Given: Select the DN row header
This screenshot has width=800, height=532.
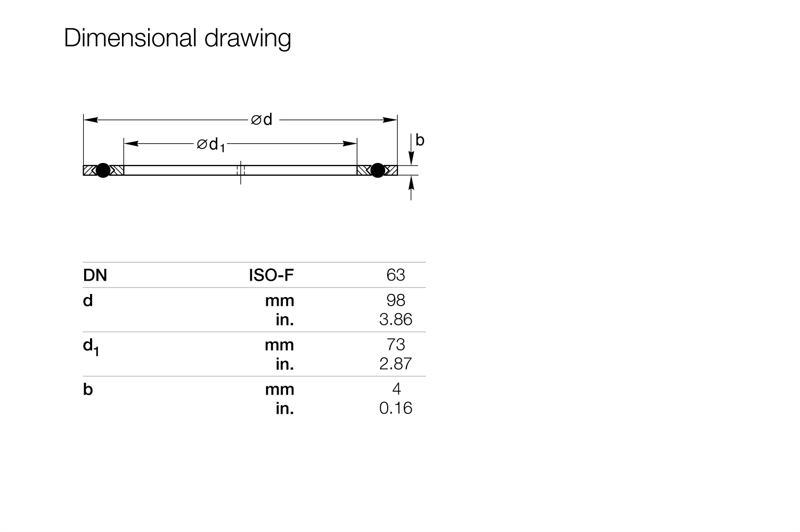Looking at the screenshot, I should tap(95, 275).
